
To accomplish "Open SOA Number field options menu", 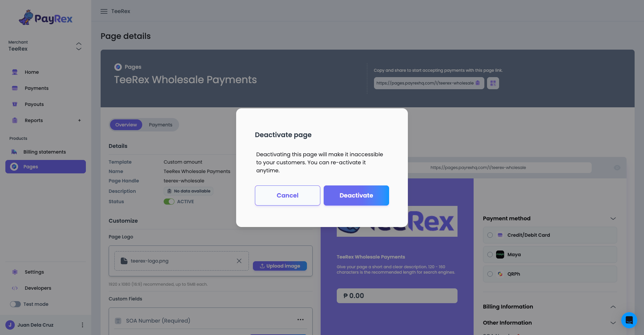I will (x=301, y=320).
